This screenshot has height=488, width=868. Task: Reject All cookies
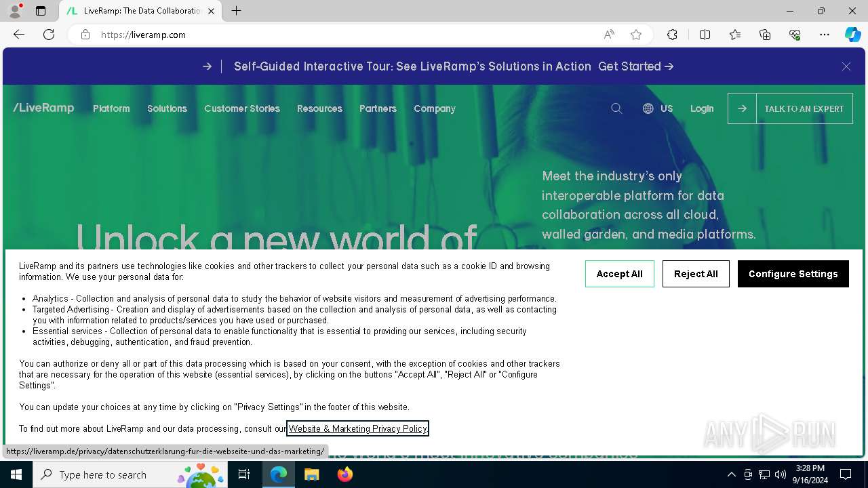pyautogui.click(x=696, y=274)
